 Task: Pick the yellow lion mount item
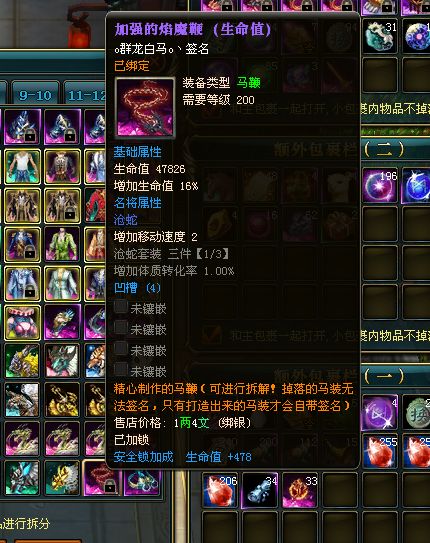pos(23,361)
